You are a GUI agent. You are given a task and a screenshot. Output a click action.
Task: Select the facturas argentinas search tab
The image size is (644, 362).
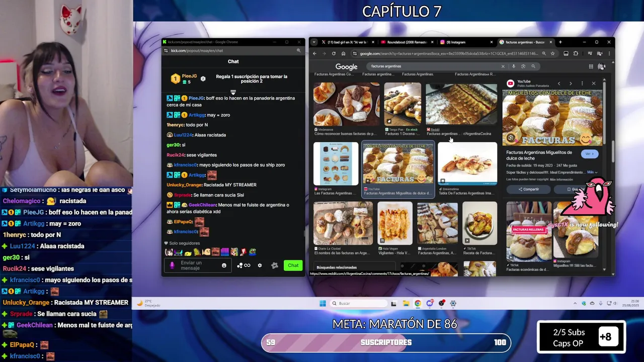[x=525, y=42]
